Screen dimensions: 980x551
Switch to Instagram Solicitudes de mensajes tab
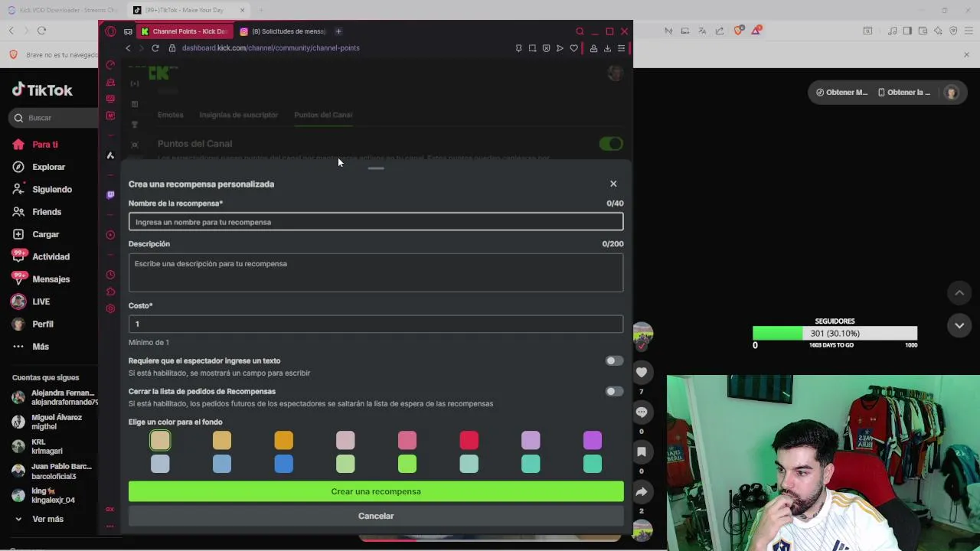click(283, 31)
